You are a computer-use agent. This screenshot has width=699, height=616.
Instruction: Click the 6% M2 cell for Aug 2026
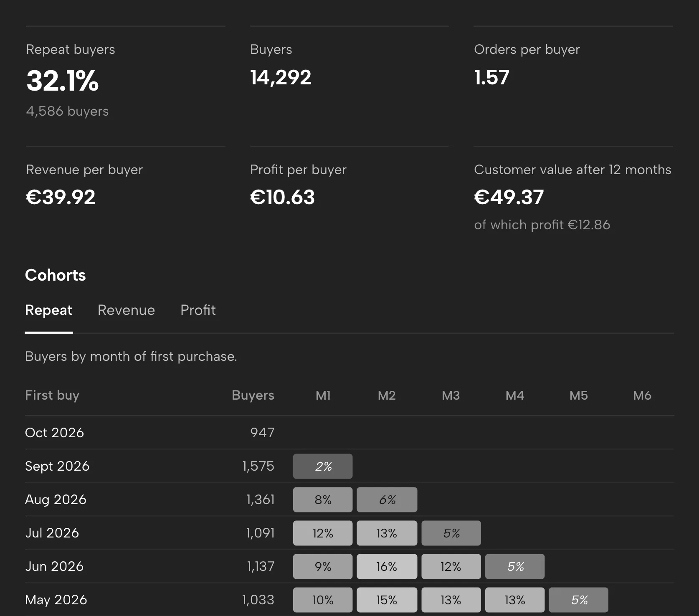pyautogui.click(x=387, y=499)
